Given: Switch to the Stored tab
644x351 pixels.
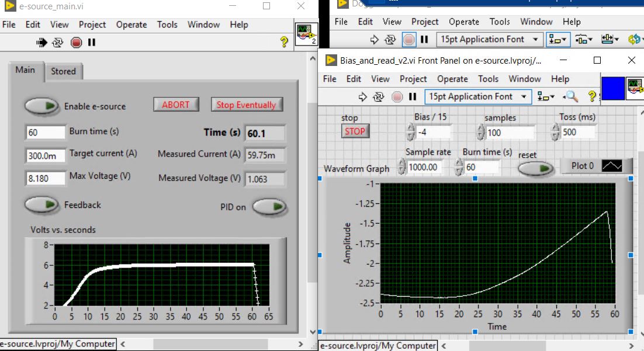Looking at the screenshot, I should [63, 71].
